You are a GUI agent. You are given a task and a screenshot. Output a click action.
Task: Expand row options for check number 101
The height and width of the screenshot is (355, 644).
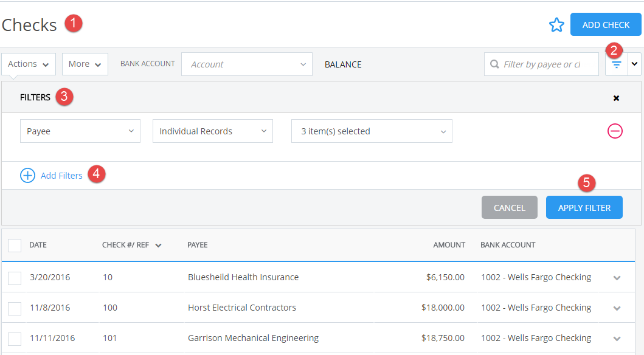coord(617,339)
